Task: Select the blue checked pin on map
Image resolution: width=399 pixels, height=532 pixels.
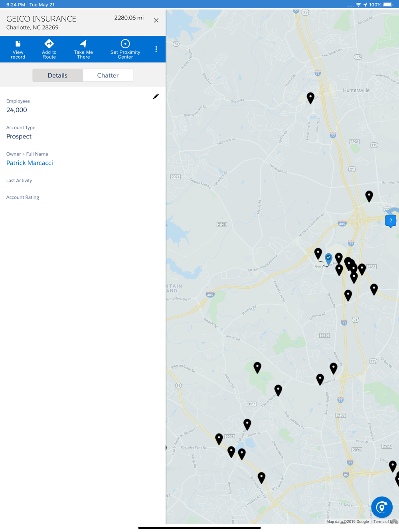Action: click(x=328, y=259)
